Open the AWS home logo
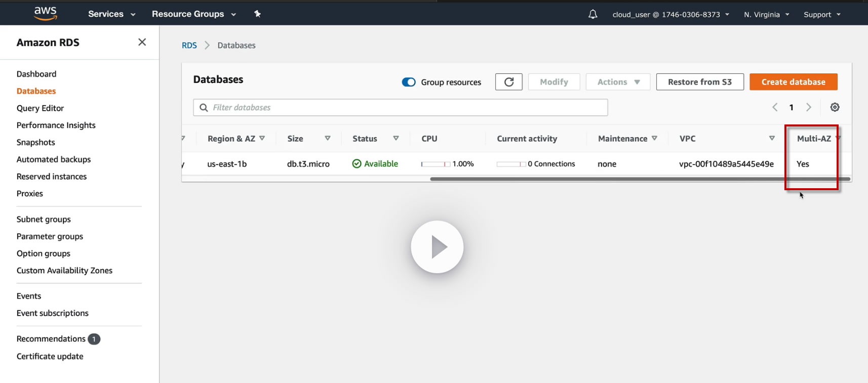 point(46,14)
